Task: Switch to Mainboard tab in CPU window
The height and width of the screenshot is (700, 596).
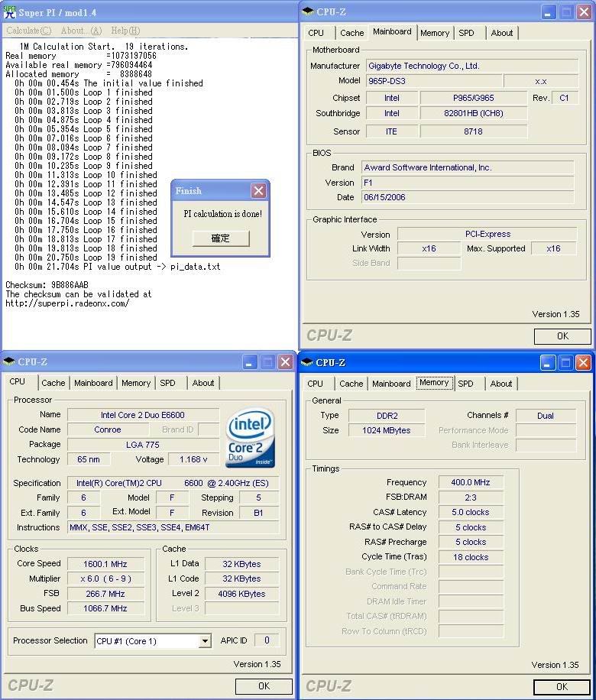Action: [x=93, y=383]
